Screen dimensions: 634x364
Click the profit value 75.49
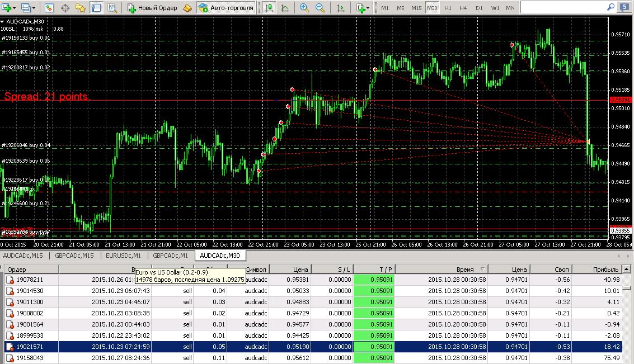point(612,358)
